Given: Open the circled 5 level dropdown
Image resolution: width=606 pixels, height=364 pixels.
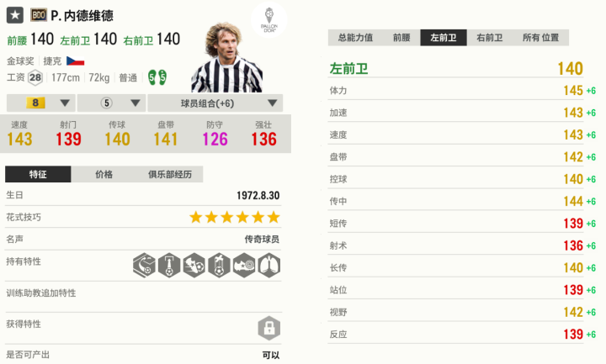Looking at the screenshot, I should click(111, 103).
